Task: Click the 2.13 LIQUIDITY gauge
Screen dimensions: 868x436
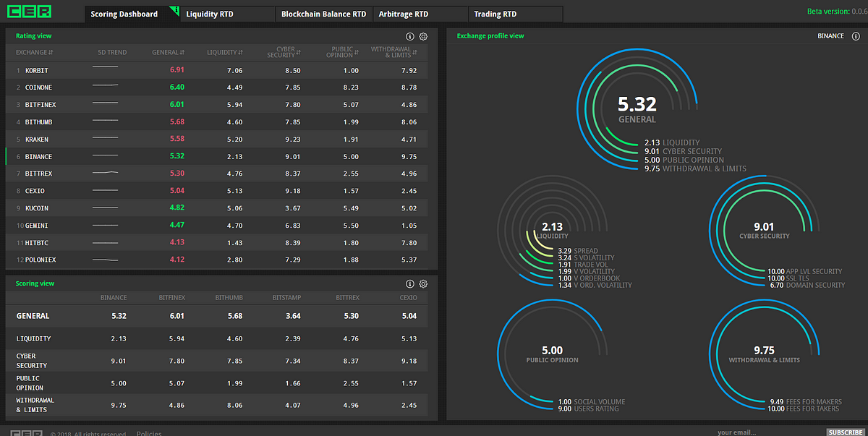Action: click(552, 230)
